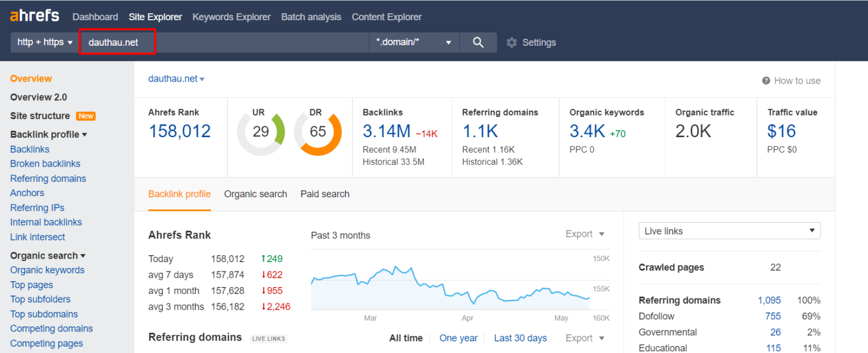
Task: Click the LIVE LINKS label
Action: 269,339
